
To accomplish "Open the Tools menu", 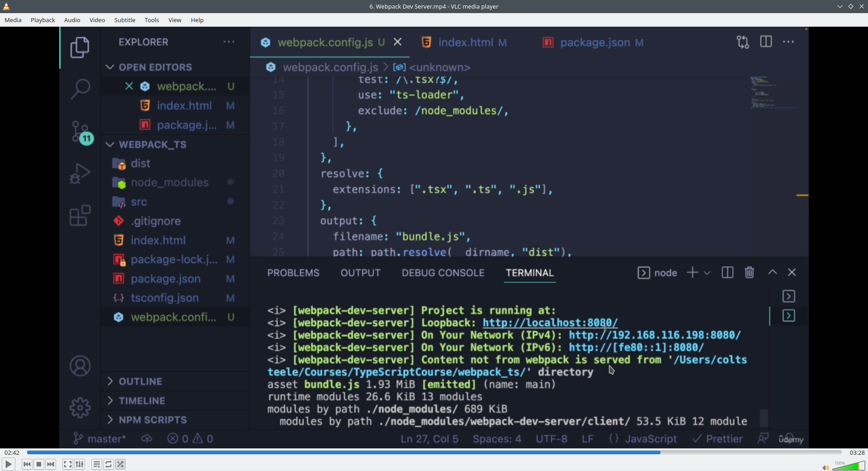I will (x=152, y=20).
